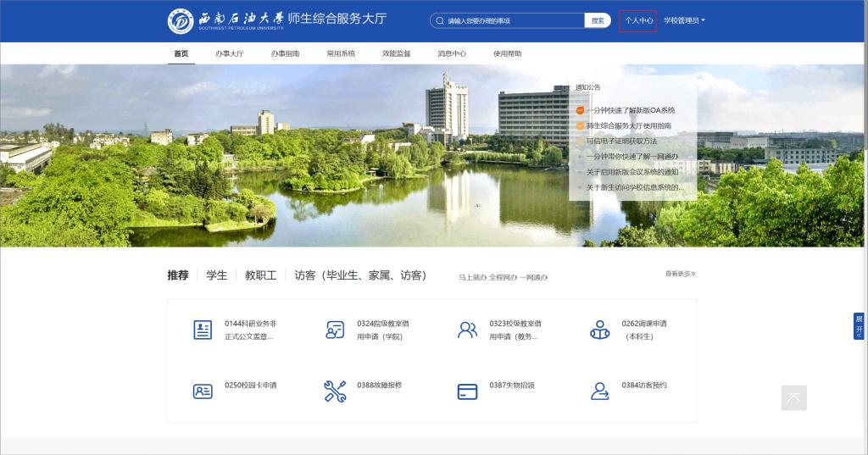Open the 0250校园卡申请 ID card icon
This screenshot has width=868, height=455.
pos(203,391)
